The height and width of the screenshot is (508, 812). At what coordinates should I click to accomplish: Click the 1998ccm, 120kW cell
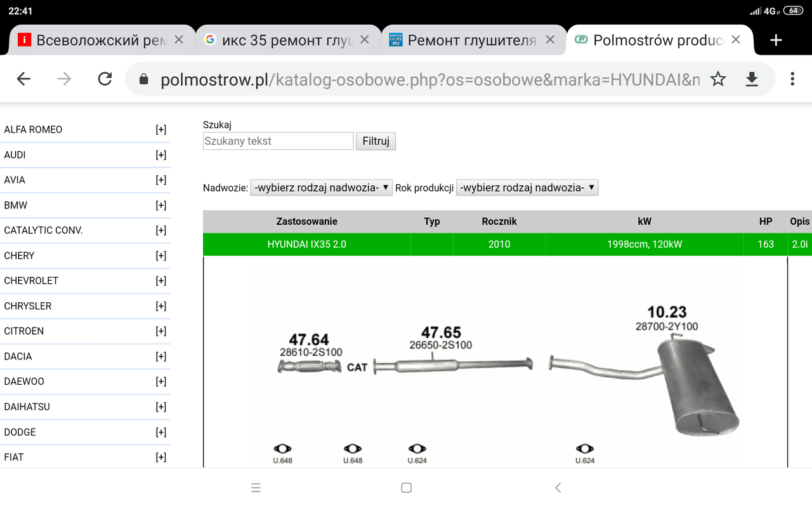pyautogui.click(x=645, y=244)
